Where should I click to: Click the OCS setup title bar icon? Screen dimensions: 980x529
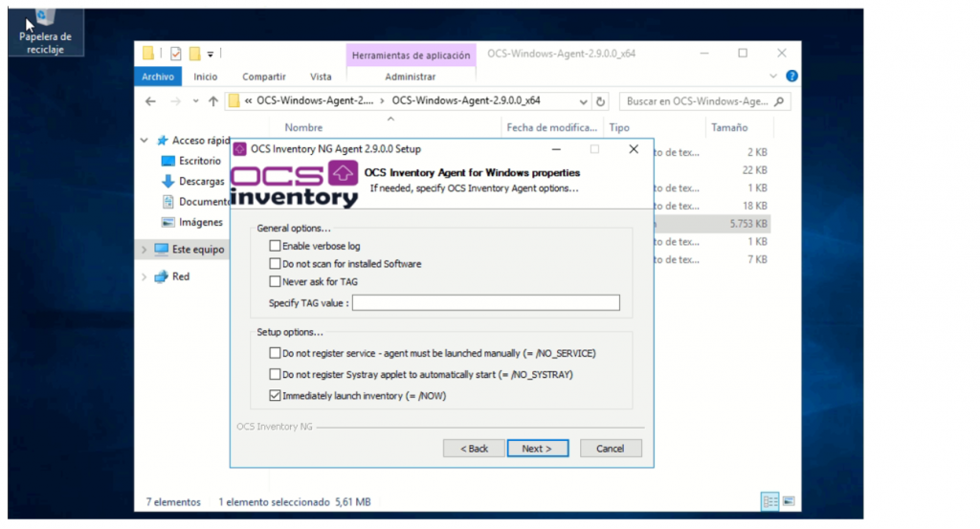pyautogui.click(x=239, y=149)
